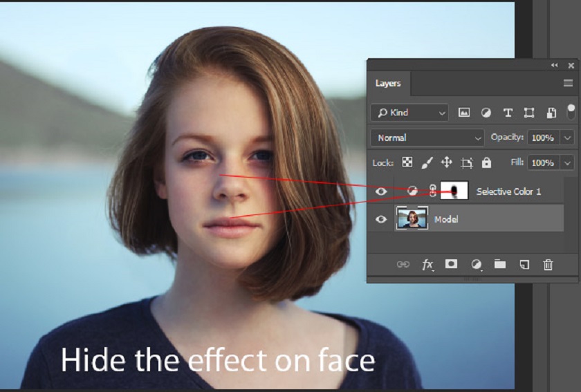Filter layers by pixel layer type
581x392 pixels.
point(464,113)
